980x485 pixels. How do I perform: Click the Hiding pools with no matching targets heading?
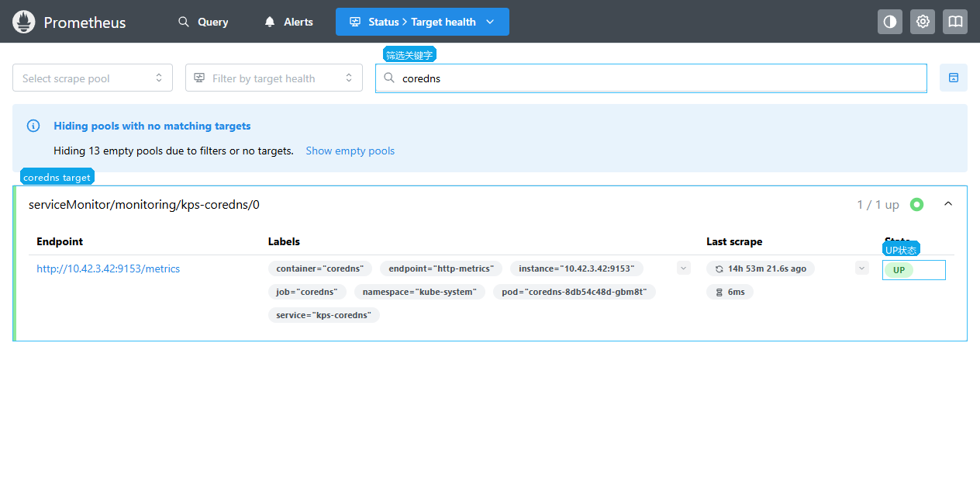tap(152, 126)
